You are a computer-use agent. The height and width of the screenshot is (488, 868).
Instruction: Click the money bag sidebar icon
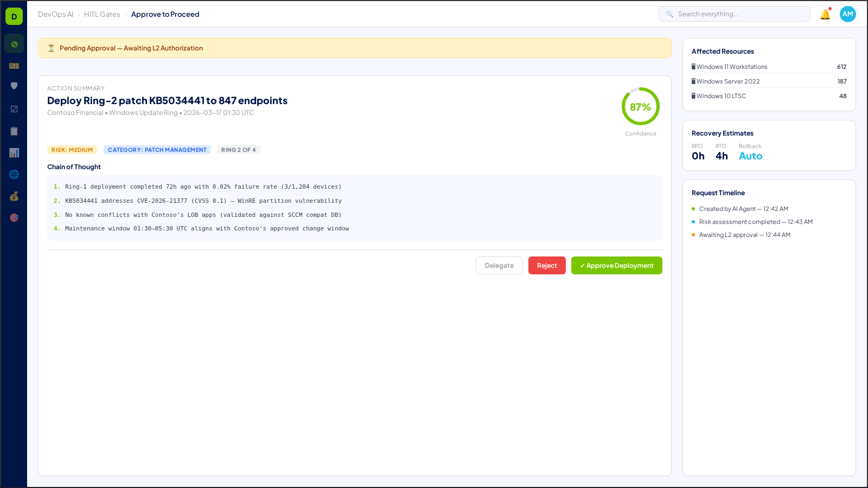pyautogui.click(x=14, y=196)
